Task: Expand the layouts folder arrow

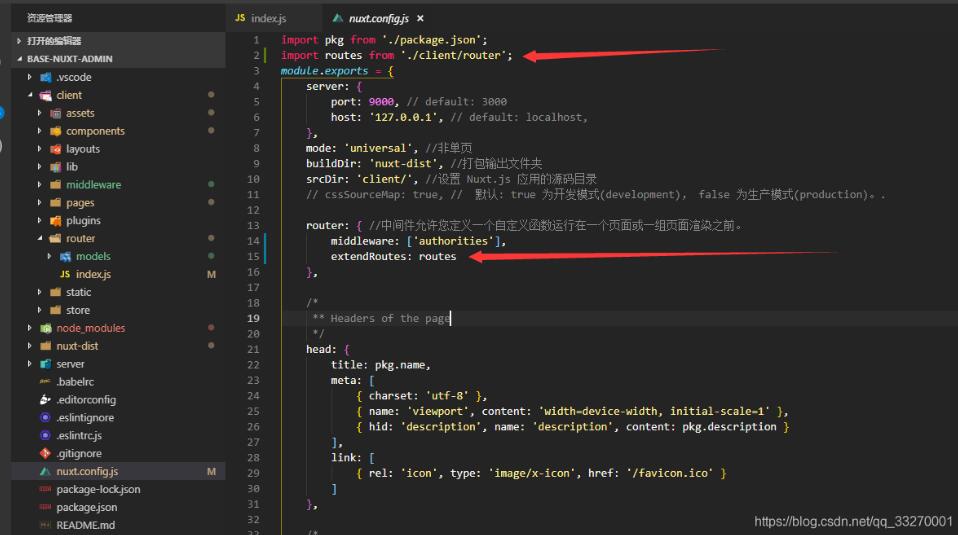Action: point(39,148)
